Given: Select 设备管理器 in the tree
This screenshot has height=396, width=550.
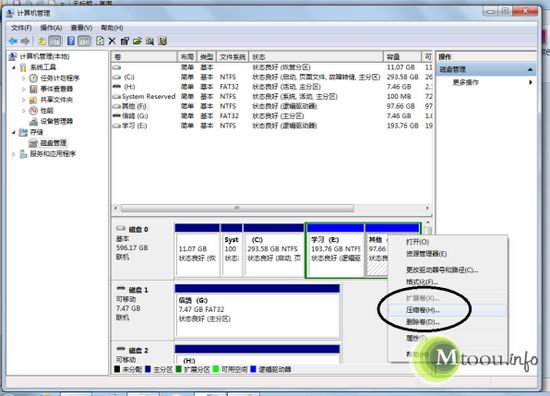Looking at the screenshot, I should coord(56,121).
